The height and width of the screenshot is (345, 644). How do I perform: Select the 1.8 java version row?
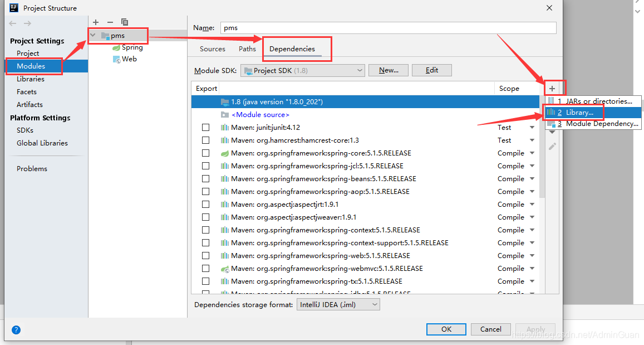(365, 102)
